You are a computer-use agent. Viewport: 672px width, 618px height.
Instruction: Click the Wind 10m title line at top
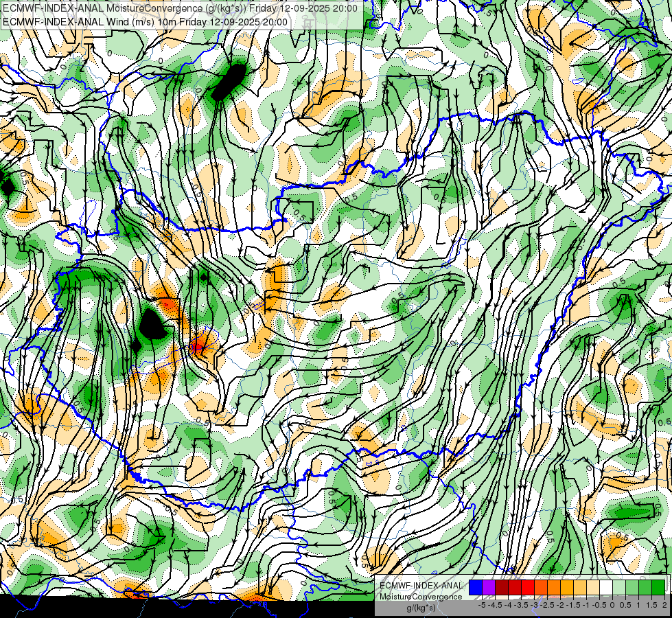coord(145,22)
